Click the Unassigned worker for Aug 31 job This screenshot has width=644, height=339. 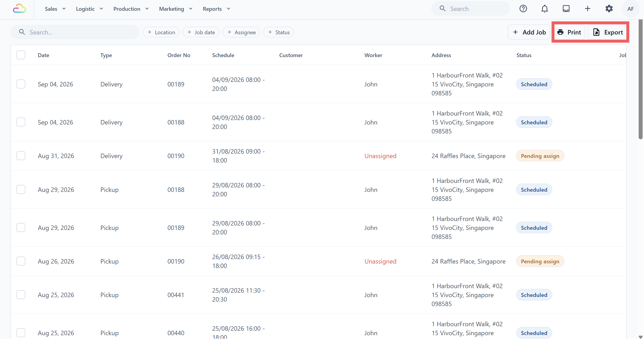pos(380,156)
